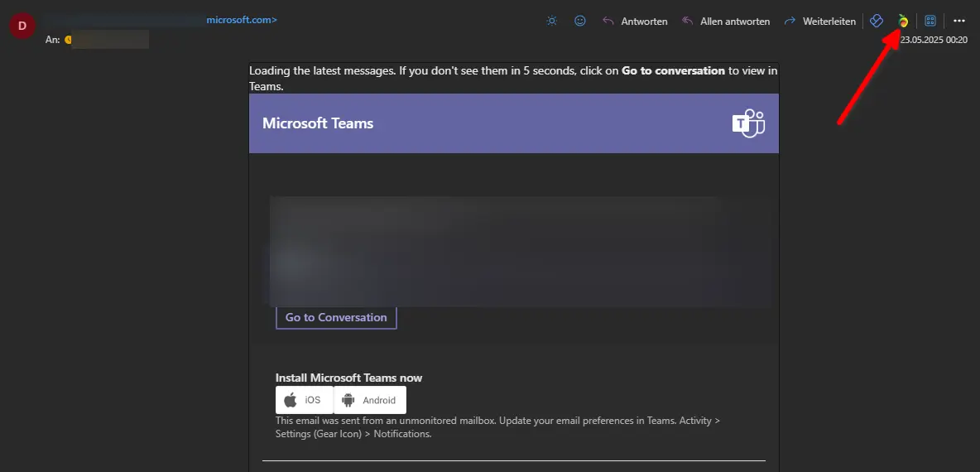Image resolution: width=980 pixels, height=472 pixels.
Task: Click Antworten to reply
Action: [635, 22]
